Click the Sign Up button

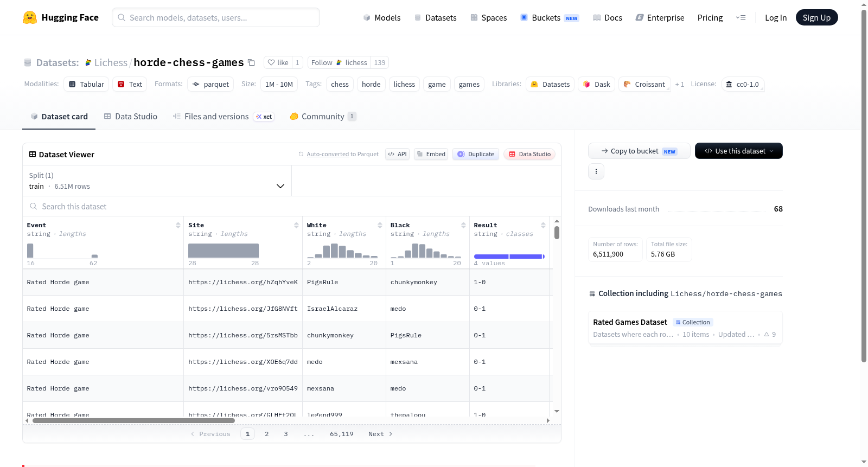[x=816, y=17]
